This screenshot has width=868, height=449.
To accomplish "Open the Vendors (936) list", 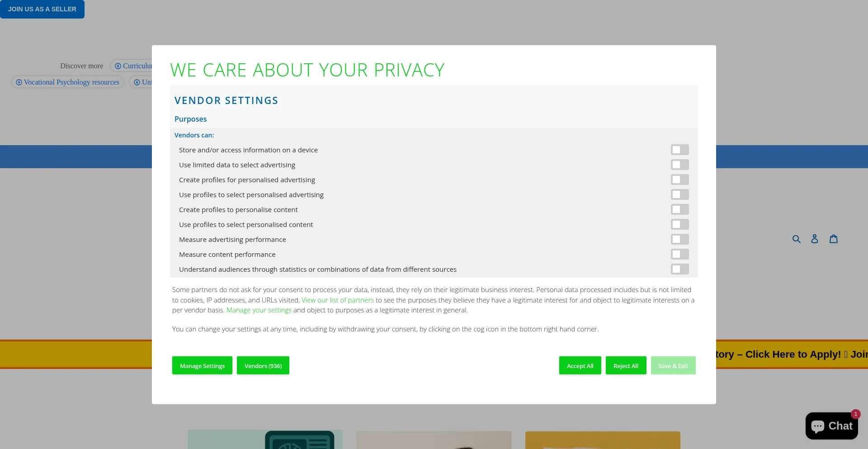I will (263, 366).
